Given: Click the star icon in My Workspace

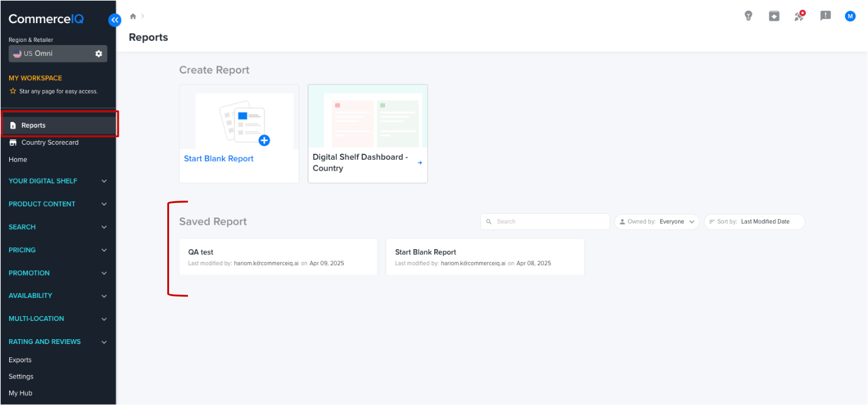Looking at the screenshot, I should click(13, 91).
